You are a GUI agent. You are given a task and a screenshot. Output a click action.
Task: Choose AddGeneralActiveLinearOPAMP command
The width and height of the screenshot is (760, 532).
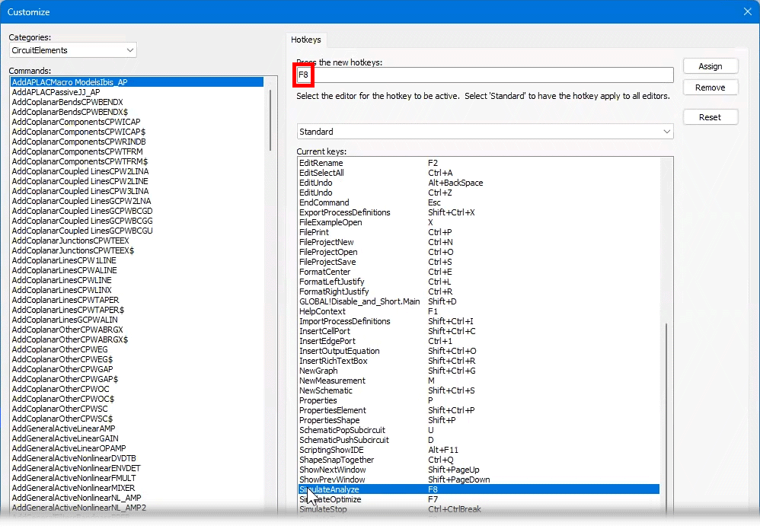point(69,448)
